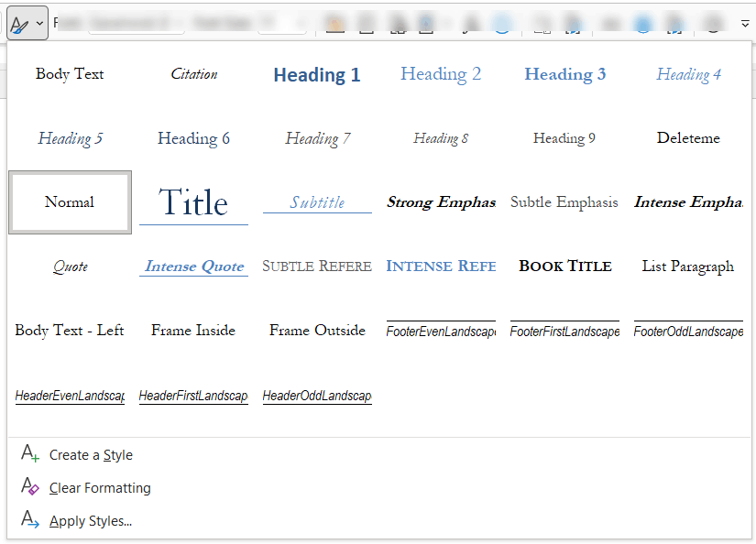Open the toolbar overflow chevron at right
This screenshot has width=756, height=544.
[745, 23]
